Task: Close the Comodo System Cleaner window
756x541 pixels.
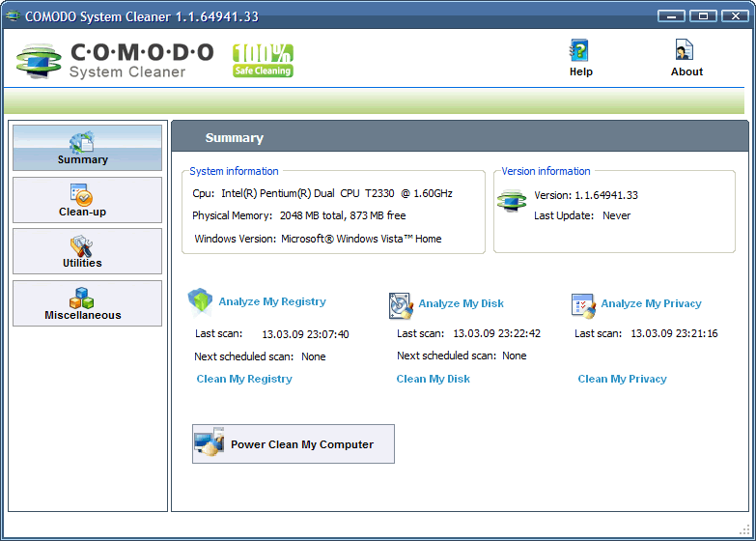Action: 735,15
